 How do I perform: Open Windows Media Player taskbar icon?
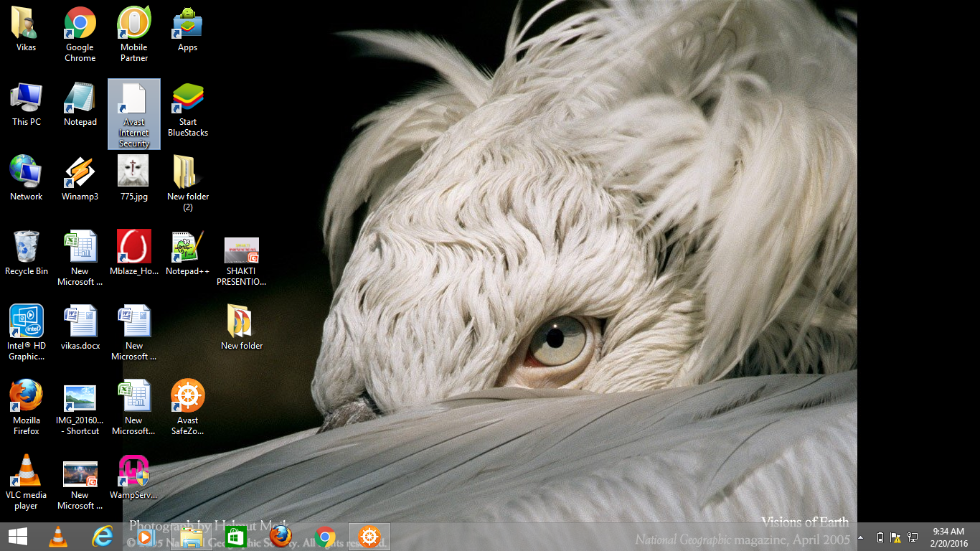click(146, 537)
